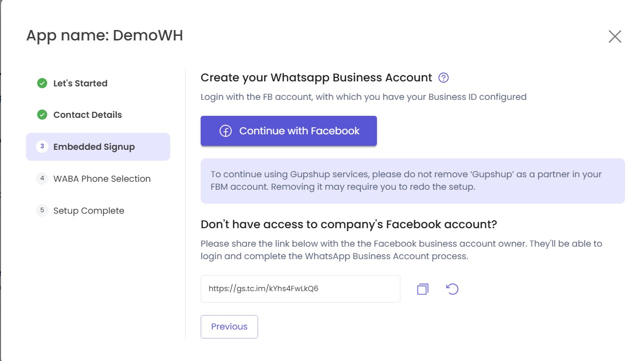This screenshot has height=361, width=644.
Task: Regenerate the signup link using the refresh icon
Action: [x=452, y=289]
